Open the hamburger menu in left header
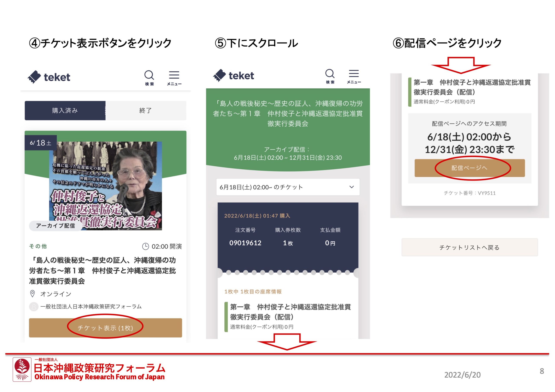 [174, 75]
